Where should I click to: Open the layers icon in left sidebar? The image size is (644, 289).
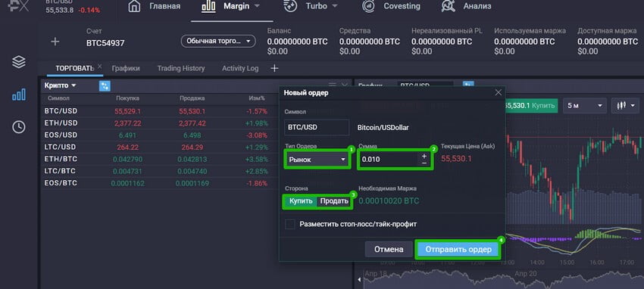point(19,62)
